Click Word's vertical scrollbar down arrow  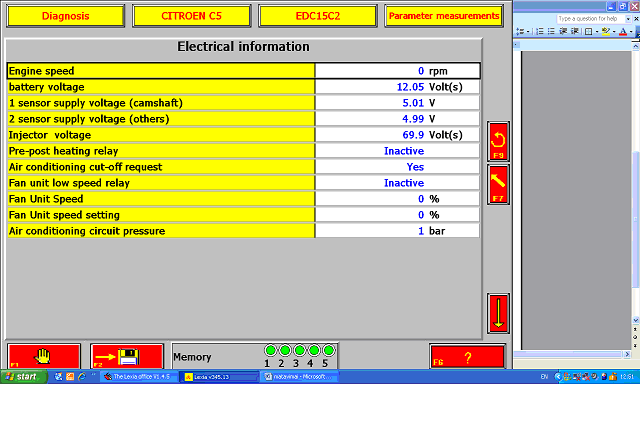pos(636,320)
